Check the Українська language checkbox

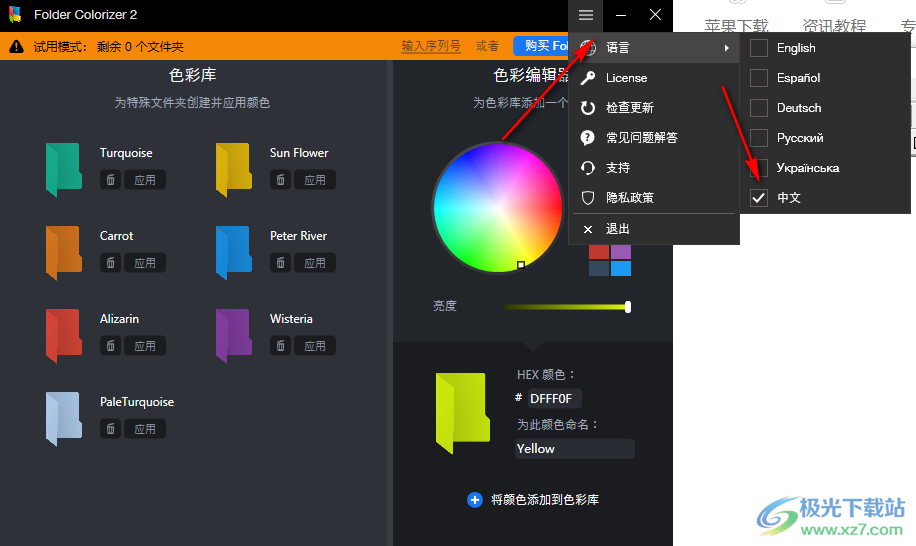click(759, 168)
